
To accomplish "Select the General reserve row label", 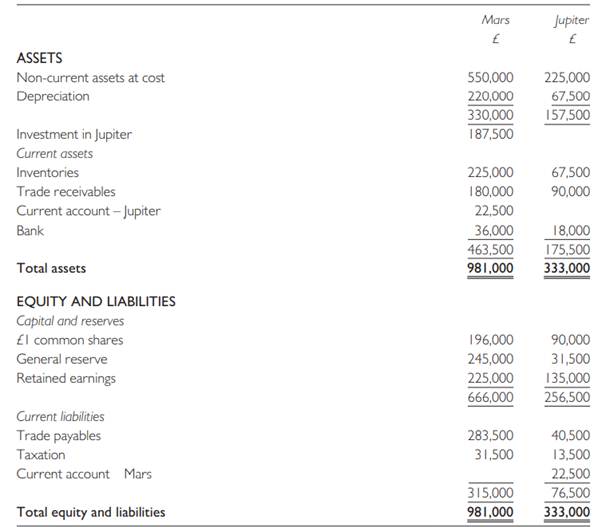I will pos(62,359).
